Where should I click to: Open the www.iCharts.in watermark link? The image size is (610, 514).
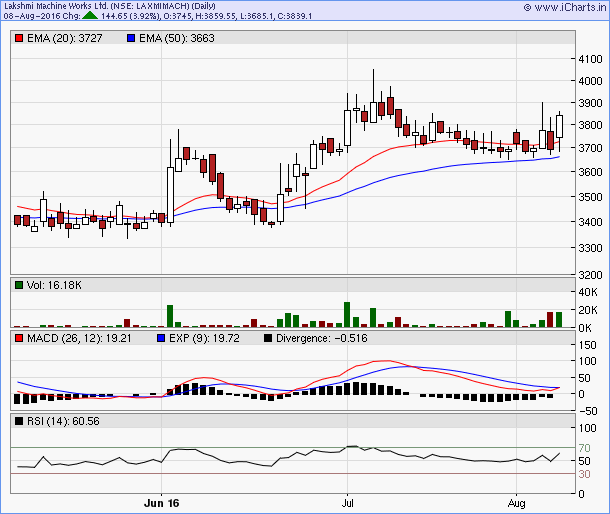click(x=565, y=7)
